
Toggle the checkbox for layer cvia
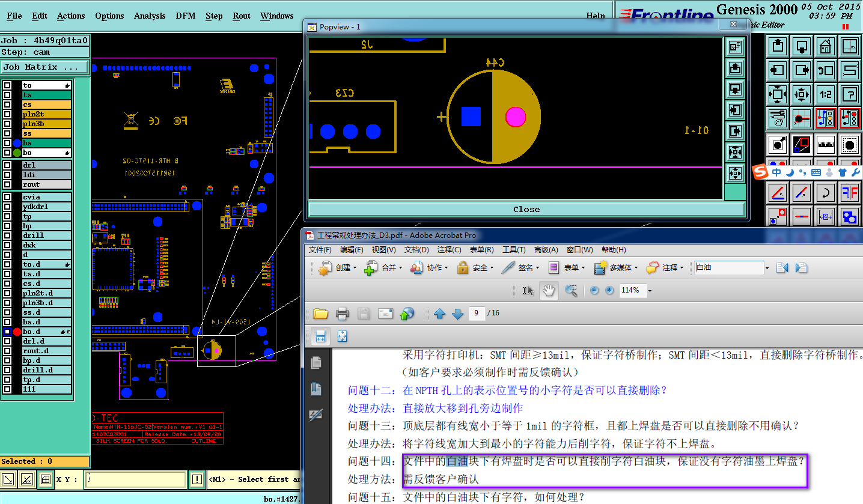pyautogui.click(x=7, y=197)
